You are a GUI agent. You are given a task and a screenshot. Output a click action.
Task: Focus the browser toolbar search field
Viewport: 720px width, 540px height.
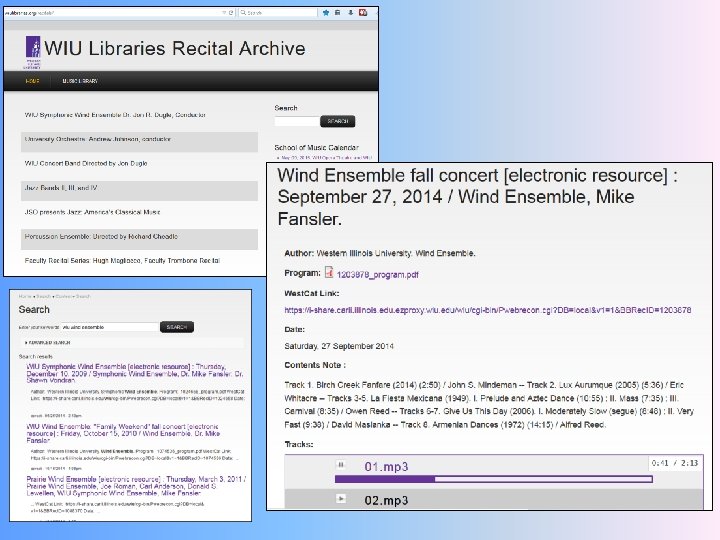pyautogui.click(x=278, y=12)
